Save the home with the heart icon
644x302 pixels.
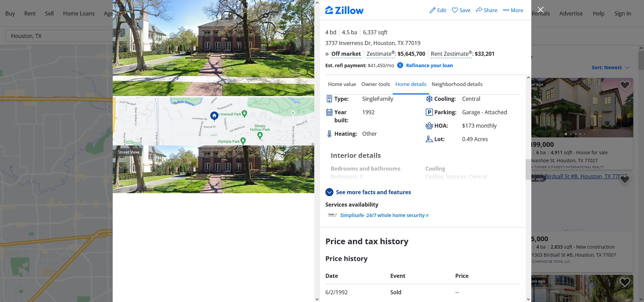tap(454, 10)
